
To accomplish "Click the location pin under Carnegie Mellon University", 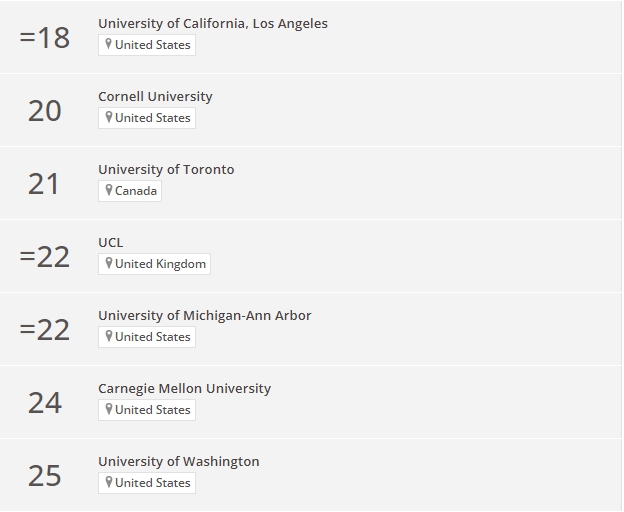I will (x=108, y=409).
